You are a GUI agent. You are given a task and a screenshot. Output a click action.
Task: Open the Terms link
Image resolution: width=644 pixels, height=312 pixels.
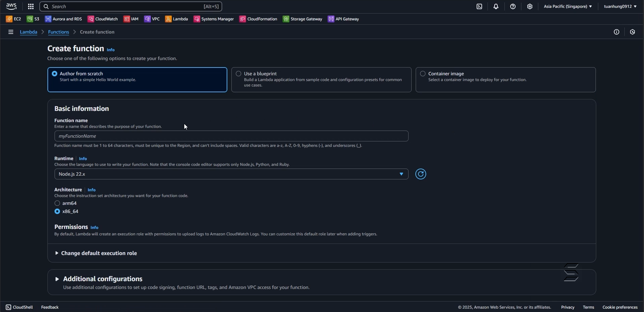[x=588, y=307]
